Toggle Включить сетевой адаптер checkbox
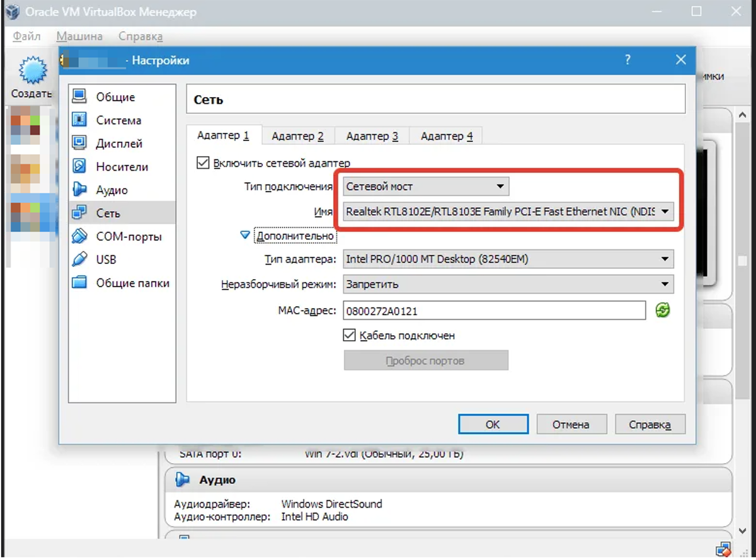This screenshot has height=560, width=756. click(203, 163)
